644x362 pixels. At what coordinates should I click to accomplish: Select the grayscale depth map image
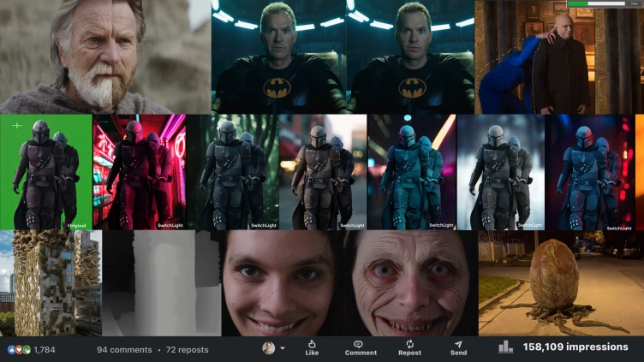tap(161, 282)
